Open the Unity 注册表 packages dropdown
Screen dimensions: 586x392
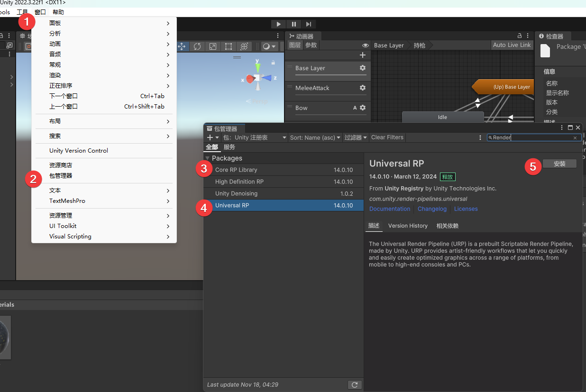pos(255,137)
